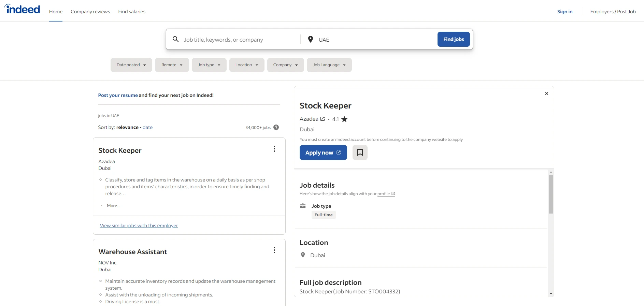Click the 4.1 rating value
Screen dimensions: 644x306
pyautogui.click(x=335, y=119)
